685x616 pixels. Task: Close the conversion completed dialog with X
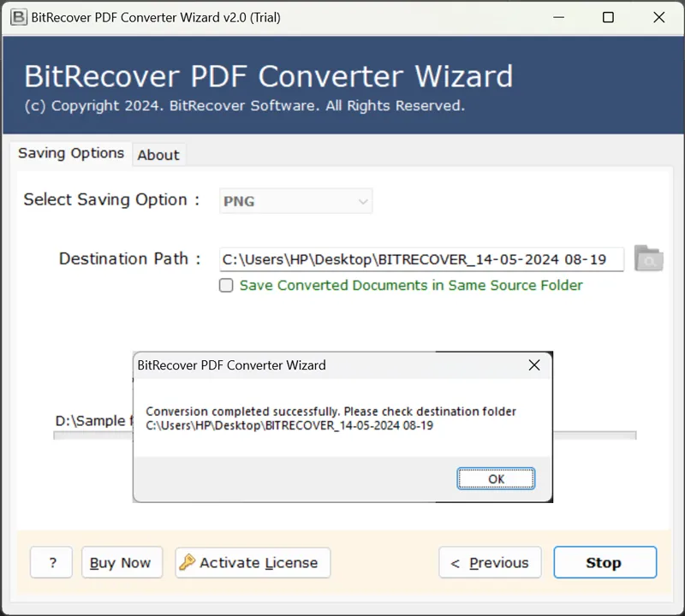pos(534,365)
